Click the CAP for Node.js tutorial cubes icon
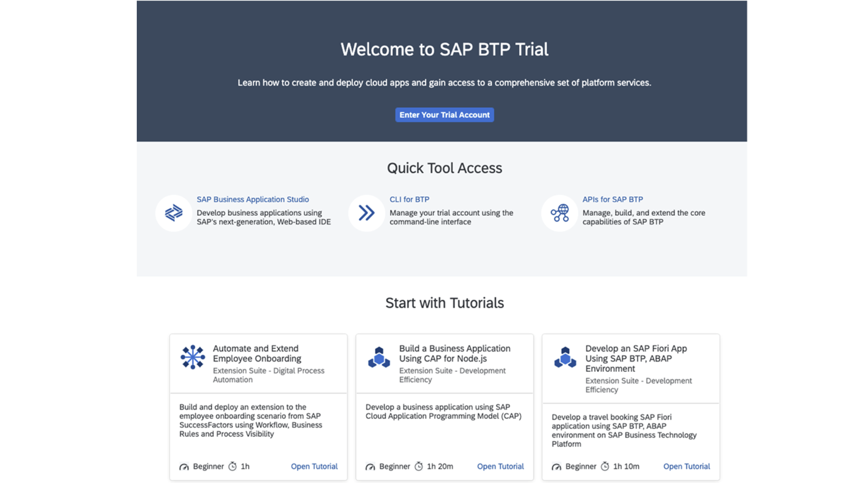The height and width of the screenshot is (483, 868). [379, 357]
